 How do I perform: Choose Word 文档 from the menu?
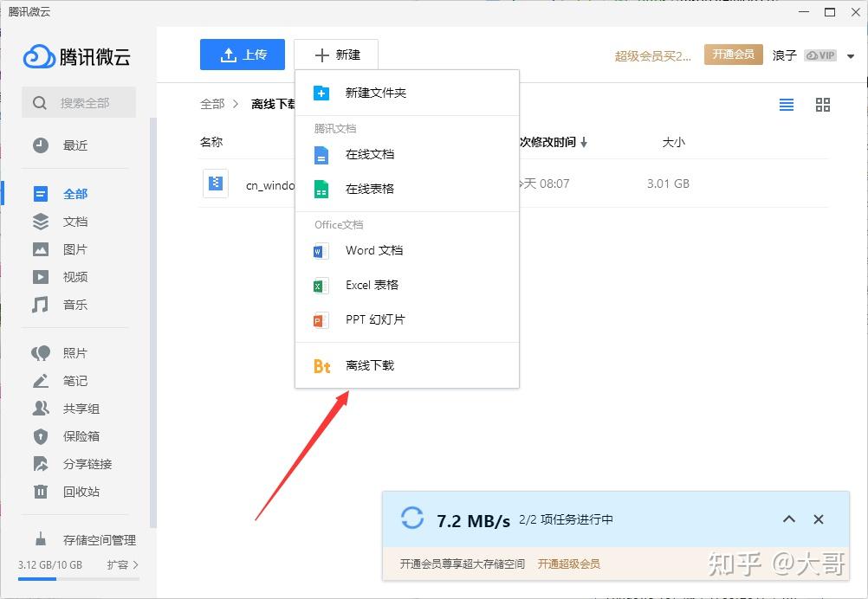(407, 250)
